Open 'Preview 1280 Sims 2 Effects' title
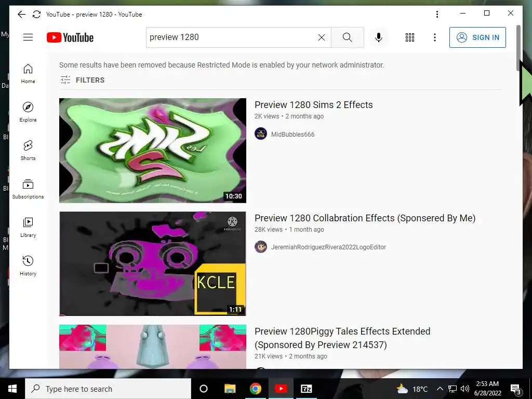The width and height of the screenshot is (532, 399). pyautogui.click(x=313, y=105)
